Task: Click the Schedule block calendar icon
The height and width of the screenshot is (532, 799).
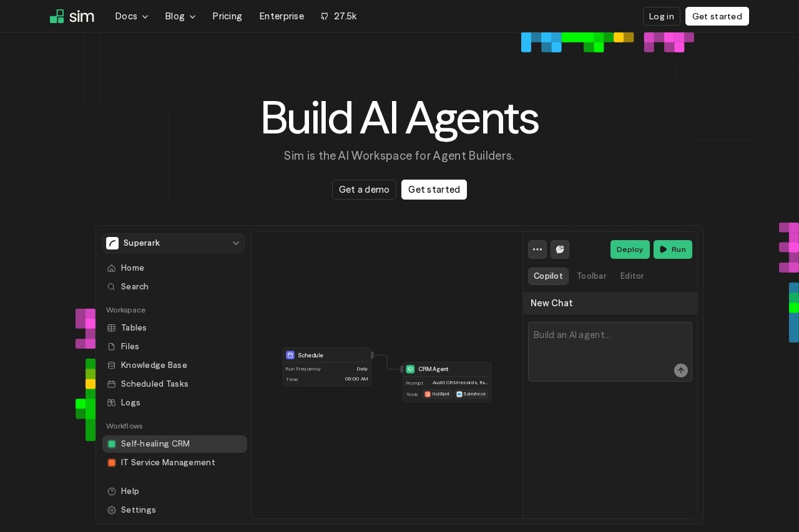Action: point(290,355)
